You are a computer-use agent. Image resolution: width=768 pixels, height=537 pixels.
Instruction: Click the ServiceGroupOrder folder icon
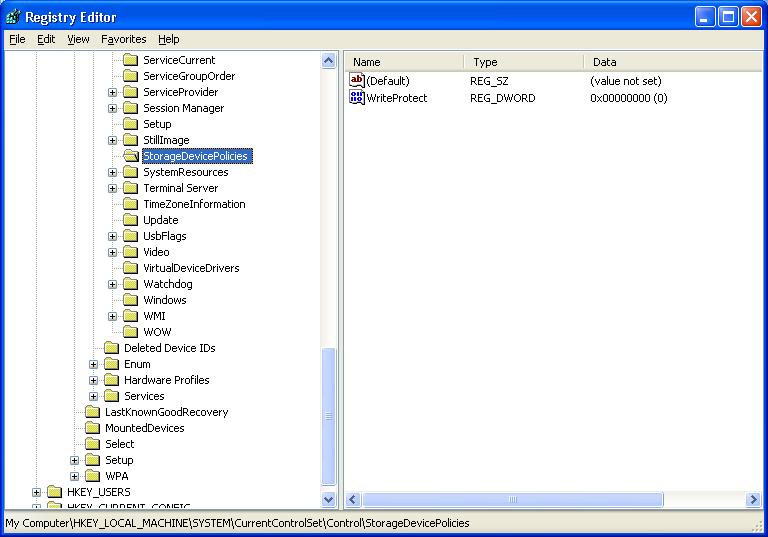pyautogui.click(x=130, y=76)
